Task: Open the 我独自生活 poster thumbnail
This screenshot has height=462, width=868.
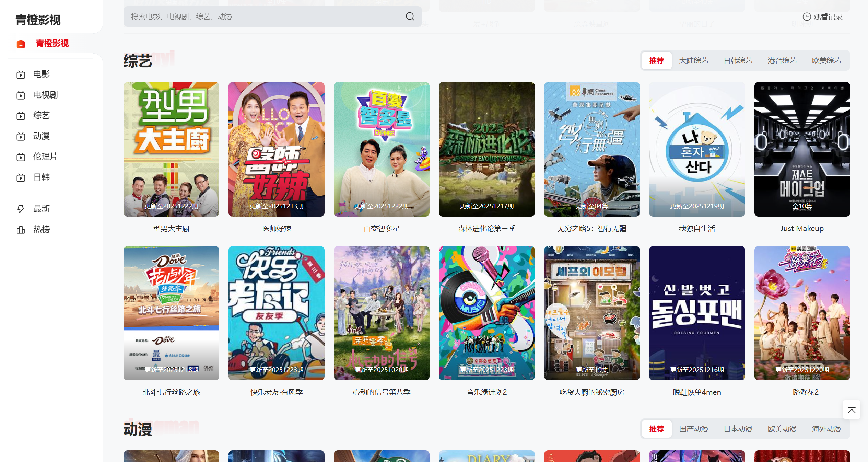Action: click(x=697, y=149)
